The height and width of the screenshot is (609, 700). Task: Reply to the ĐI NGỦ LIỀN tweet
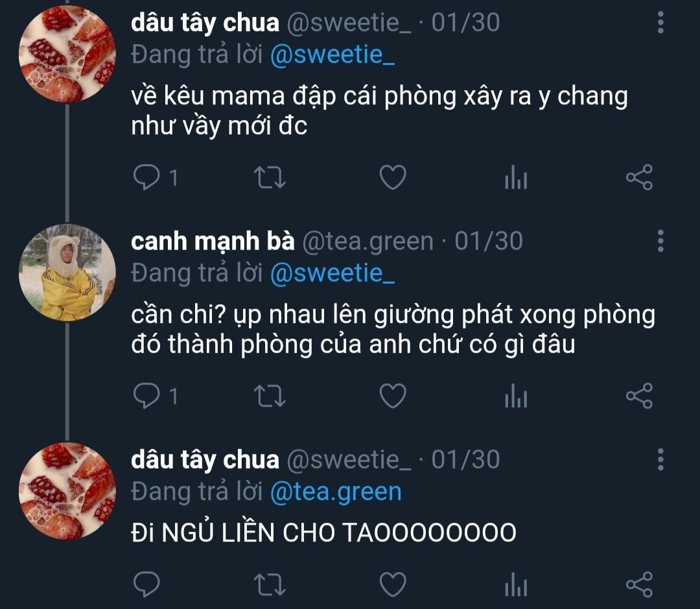point(146,584)
